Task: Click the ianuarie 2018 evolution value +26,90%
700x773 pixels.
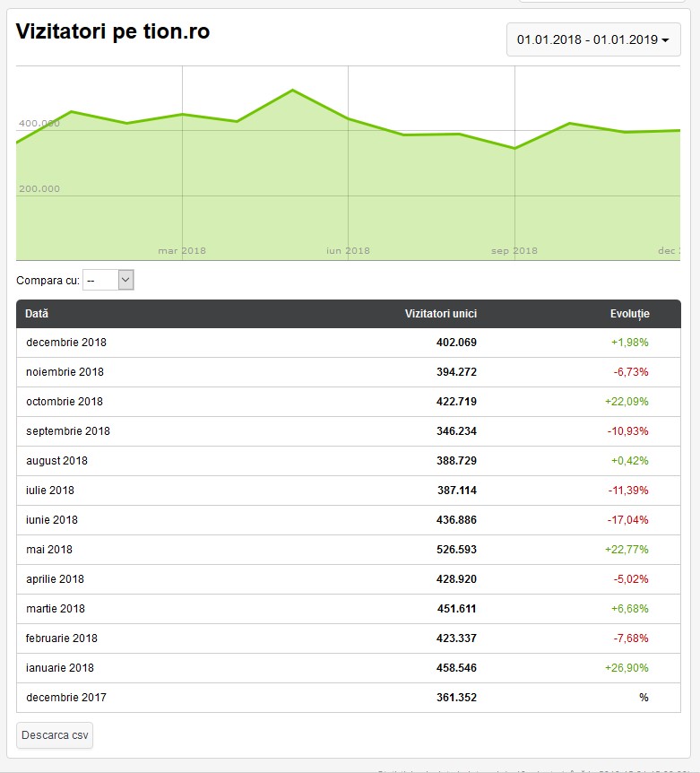Action: tap(628, 668)
